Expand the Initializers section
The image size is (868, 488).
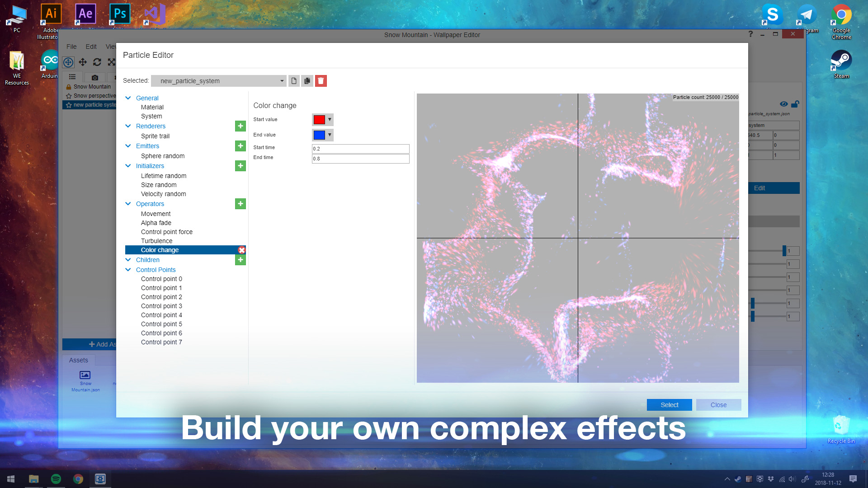pos(128,166)
